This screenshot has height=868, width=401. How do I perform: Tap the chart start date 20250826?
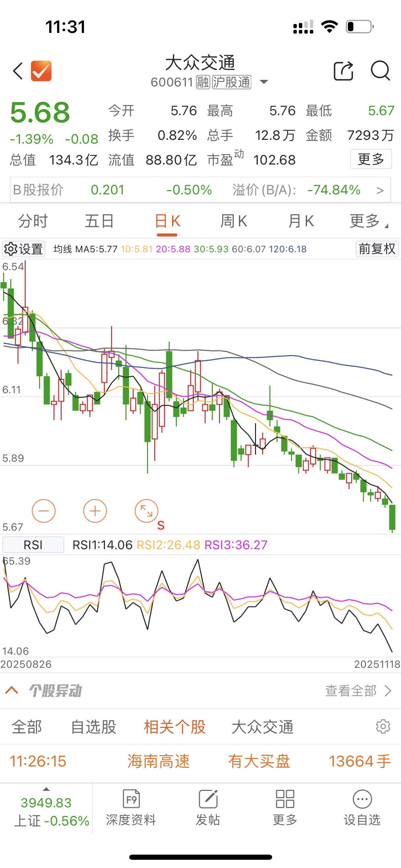26,664
